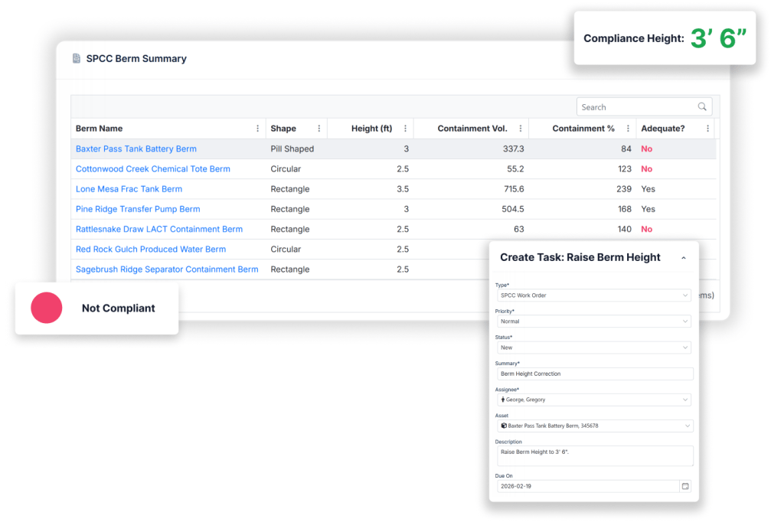Open Containment Vol. column menu icon
This screenshot has width=784, height=532.
pos(521,129)
